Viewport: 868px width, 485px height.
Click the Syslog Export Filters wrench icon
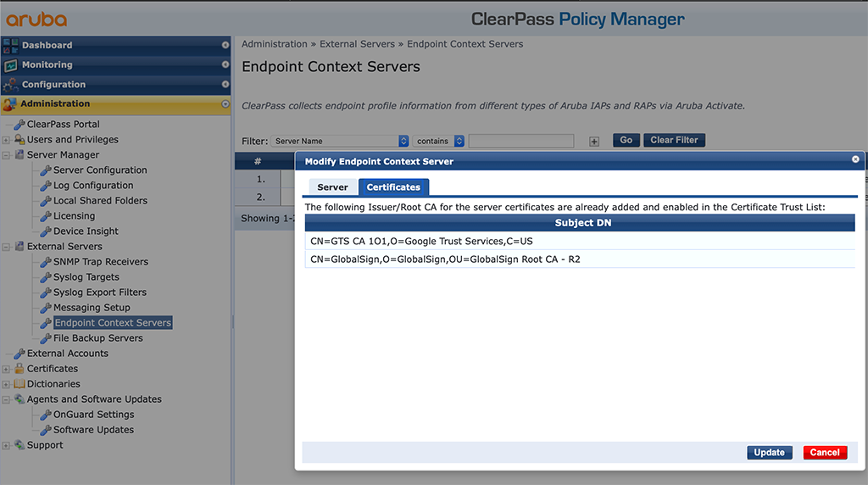click(46, 293)
